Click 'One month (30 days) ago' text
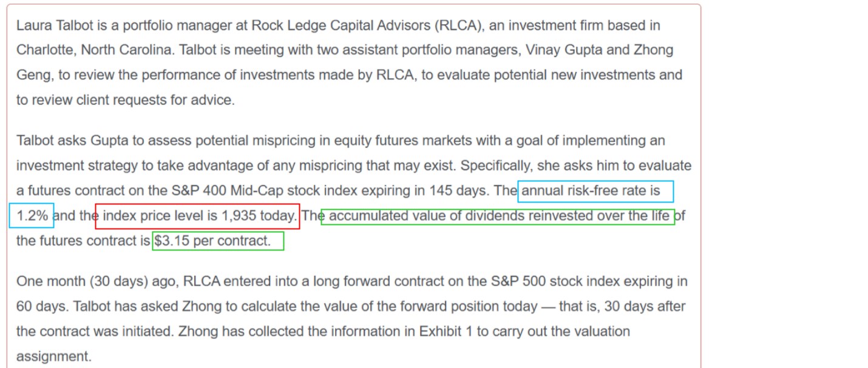 pyautogui.click(x=96, y=281)
